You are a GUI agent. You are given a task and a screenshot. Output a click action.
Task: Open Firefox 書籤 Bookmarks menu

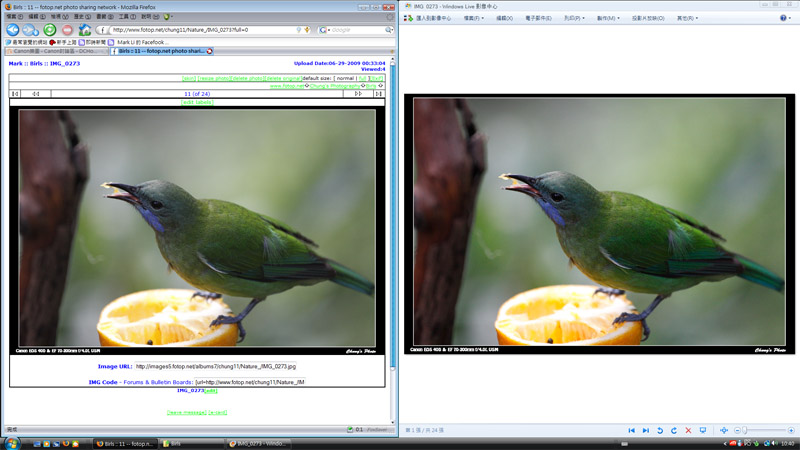[x=104, y=17]
